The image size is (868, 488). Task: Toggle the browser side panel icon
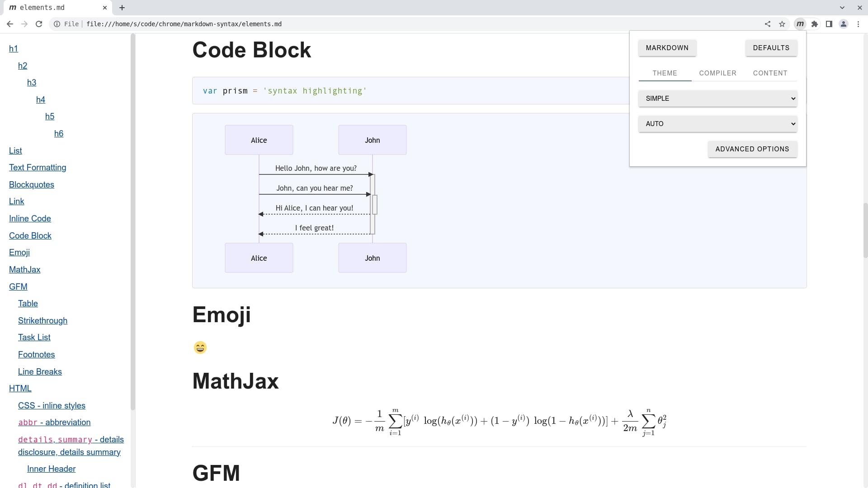pyautogui.click(x=829, y=24)
